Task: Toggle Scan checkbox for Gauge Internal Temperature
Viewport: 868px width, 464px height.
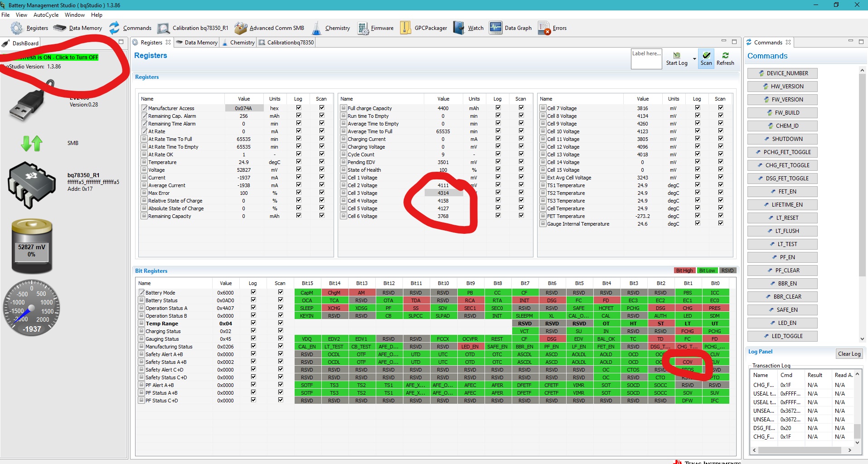Action: click(x=720, y=223)
